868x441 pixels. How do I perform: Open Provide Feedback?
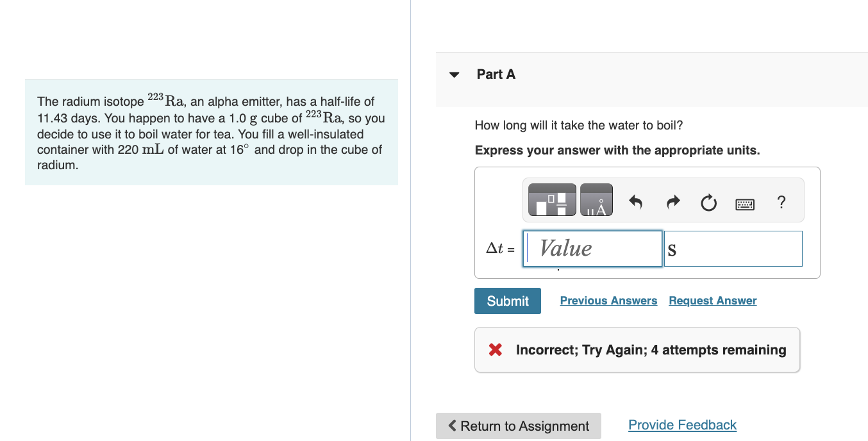point(681,424)
